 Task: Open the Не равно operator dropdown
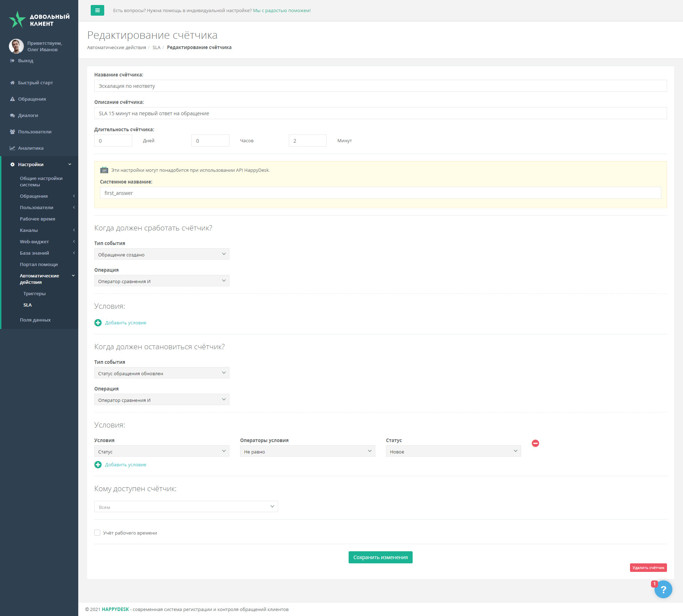[307, 451]
